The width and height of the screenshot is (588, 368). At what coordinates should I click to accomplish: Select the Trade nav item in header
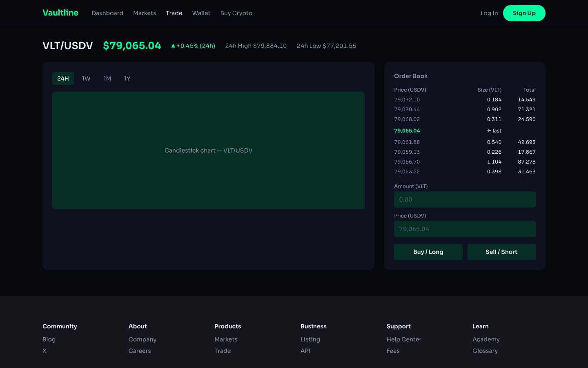coord(174,13)
